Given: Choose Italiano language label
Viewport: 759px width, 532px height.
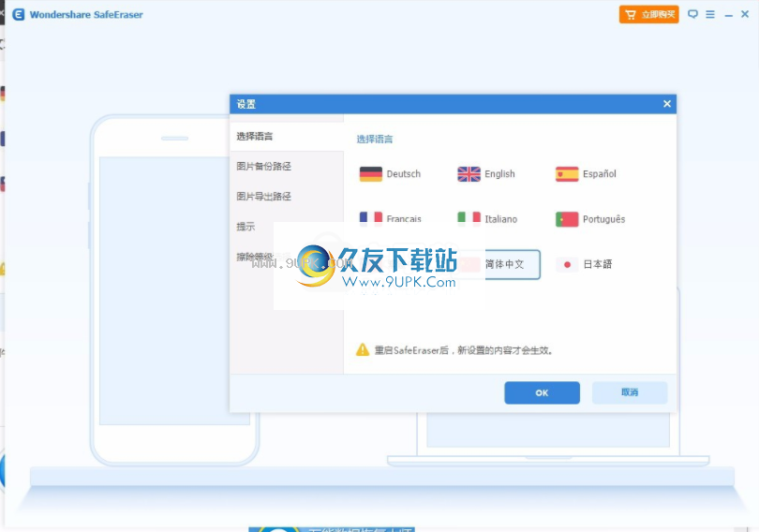Looking at the screenshot, I should 501,219.
